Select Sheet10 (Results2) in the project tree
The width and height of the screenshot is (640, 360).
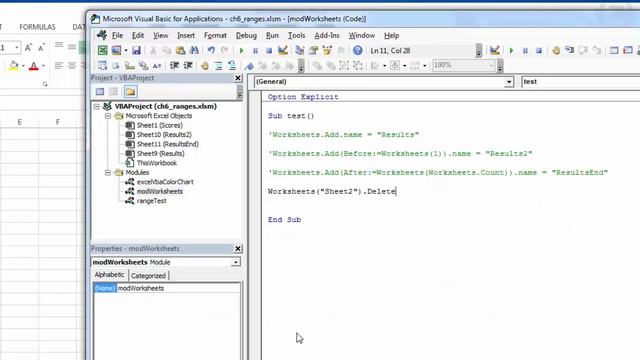click(164, 135)
